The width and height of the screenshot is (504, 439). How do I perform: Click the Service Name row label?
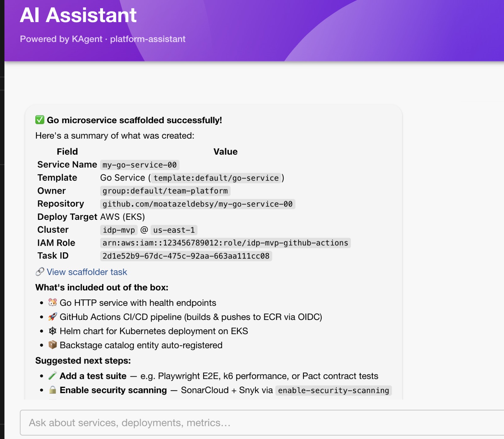click(67, 164)
